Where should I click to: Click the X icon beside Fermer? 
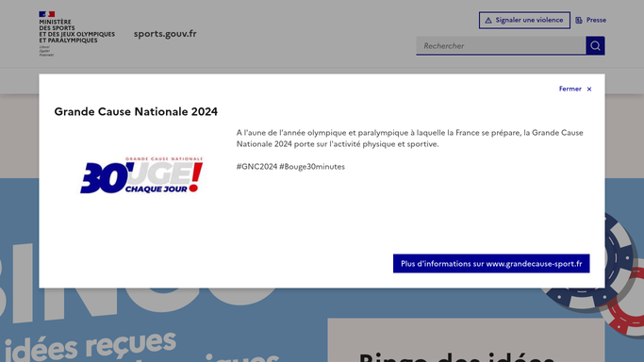589,89
